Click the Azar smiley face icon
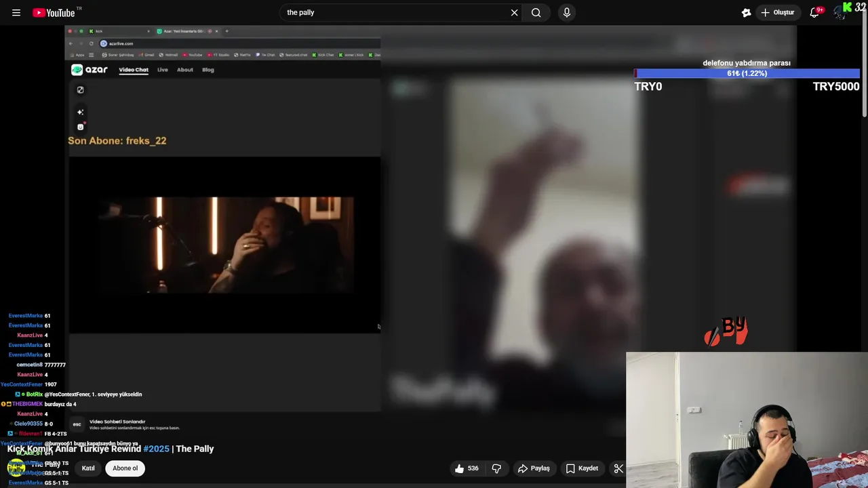 80,127
